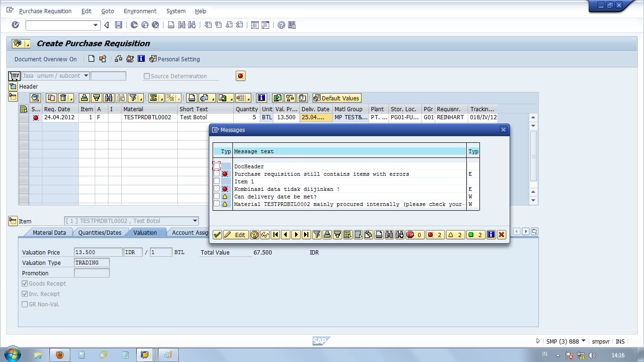Click the Select All grid corner icon
The image size is (644, 362).
24,109
